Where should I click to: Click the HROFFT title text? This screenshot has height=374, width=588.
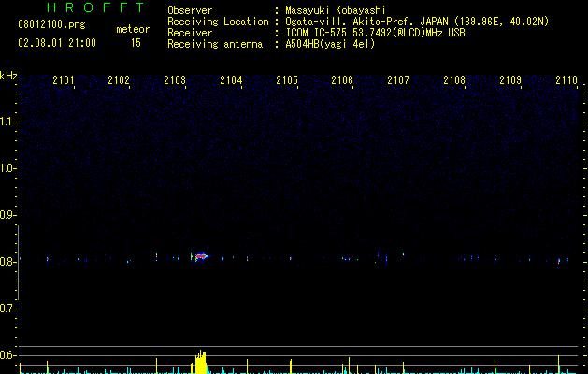(95, 7)
